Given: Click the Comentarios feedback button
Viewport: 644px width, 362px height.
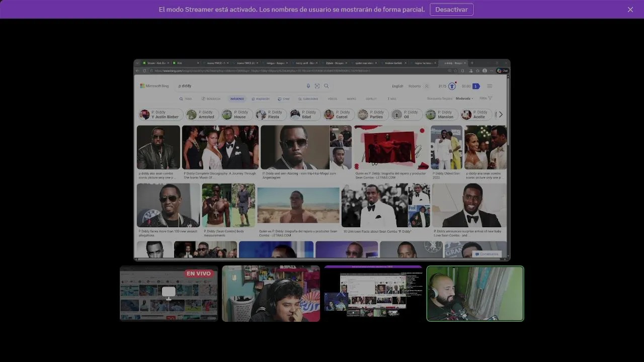Looking at the screenshot, I should click(x=487, y=254).
